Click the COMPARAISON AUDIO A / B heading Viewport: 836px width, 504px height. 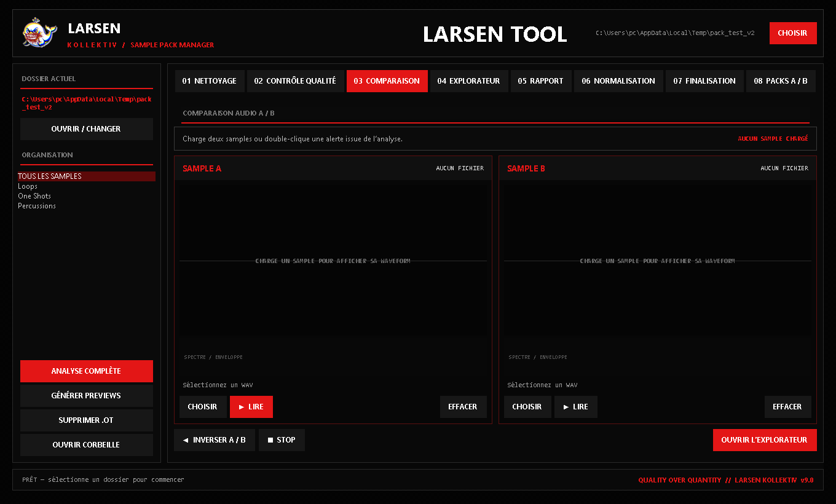(x=229, y=113)
